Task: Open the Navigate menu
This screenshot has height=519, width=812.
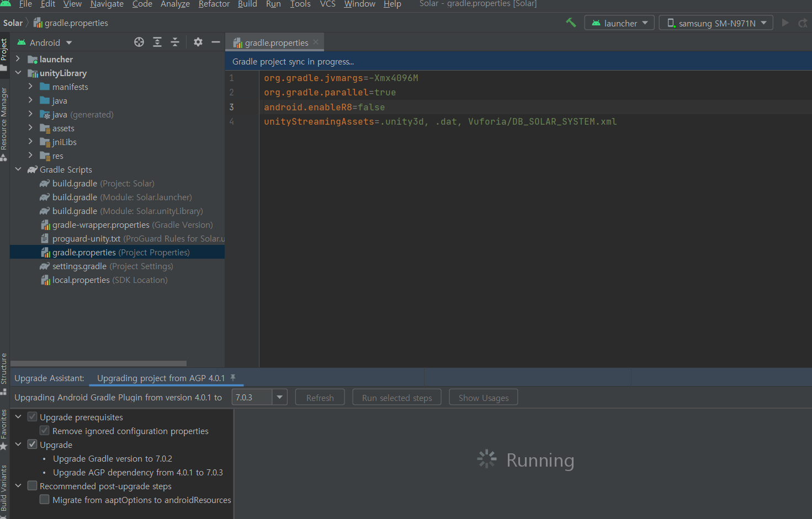Action: coord(107,4)
